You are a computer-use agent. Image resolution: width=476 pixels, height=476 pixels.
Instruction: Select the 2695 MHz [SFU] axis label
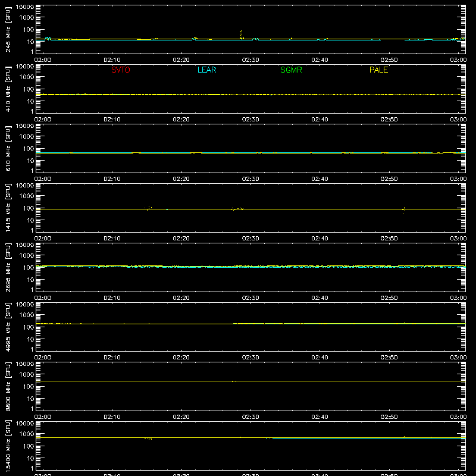click(8, 267)
